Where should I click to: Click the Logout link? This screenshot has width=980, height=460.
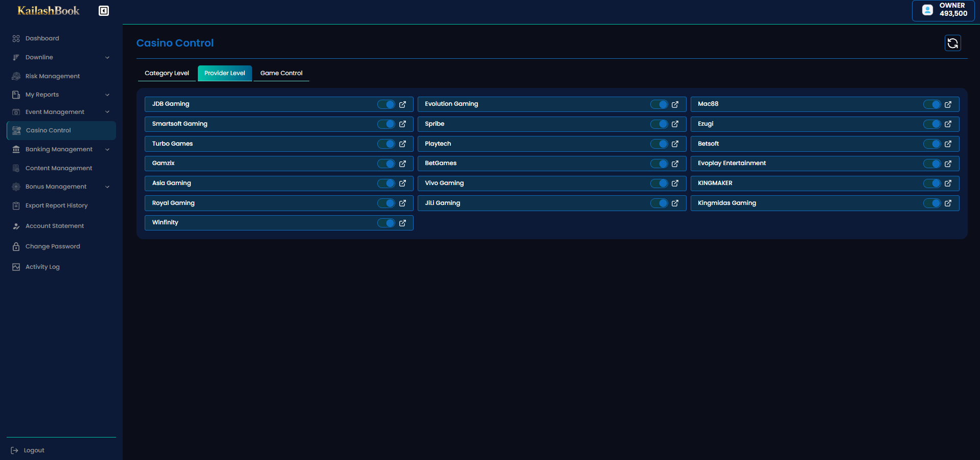pos(34,450)
